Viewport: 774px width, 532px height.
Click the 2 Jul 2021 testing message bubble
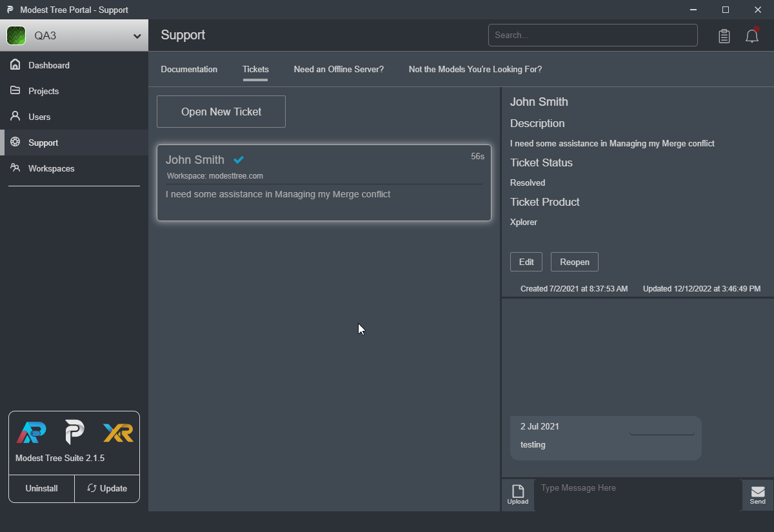coord(606,438)
